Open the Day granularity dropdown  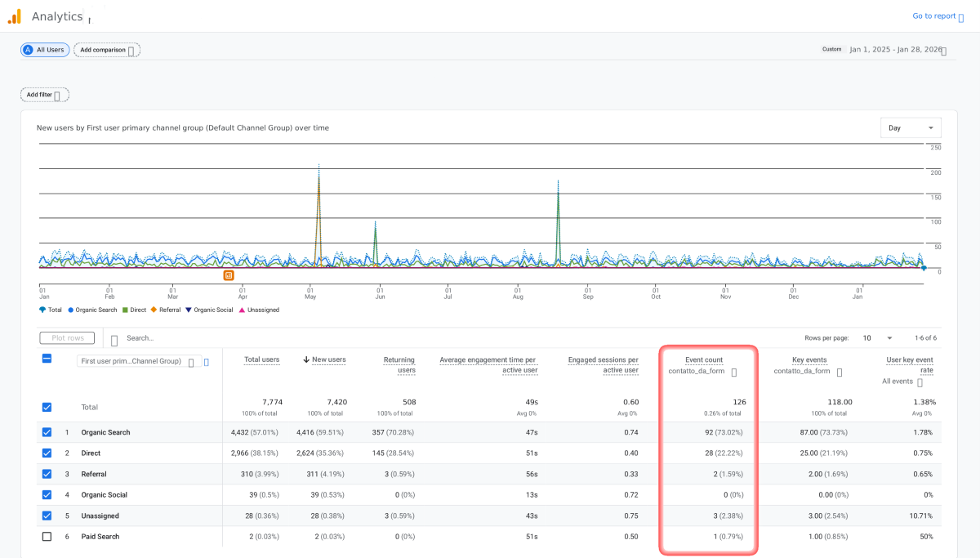coord(911,128)
